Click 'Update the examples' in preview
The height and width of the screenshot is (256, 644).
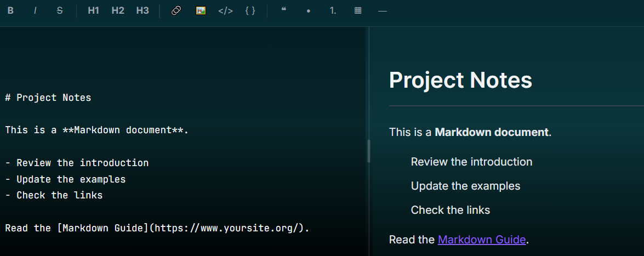tap(465, 186)
